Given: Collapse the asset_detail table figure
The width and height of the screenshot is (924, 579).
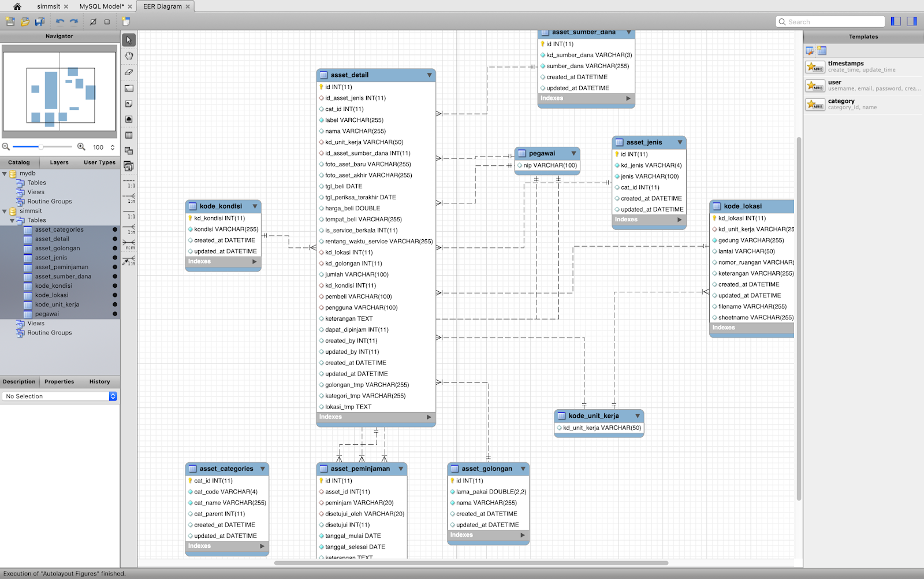Looking at the screenshot, I should 429,75.
